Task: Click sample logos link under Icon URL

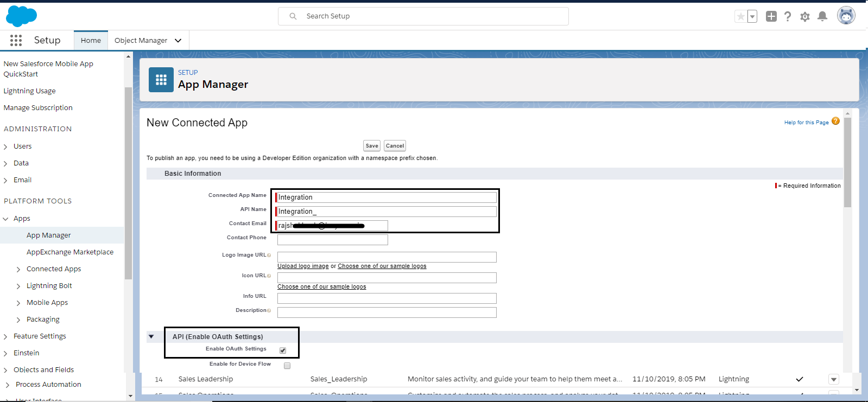Action: click(x=322, y=286)
